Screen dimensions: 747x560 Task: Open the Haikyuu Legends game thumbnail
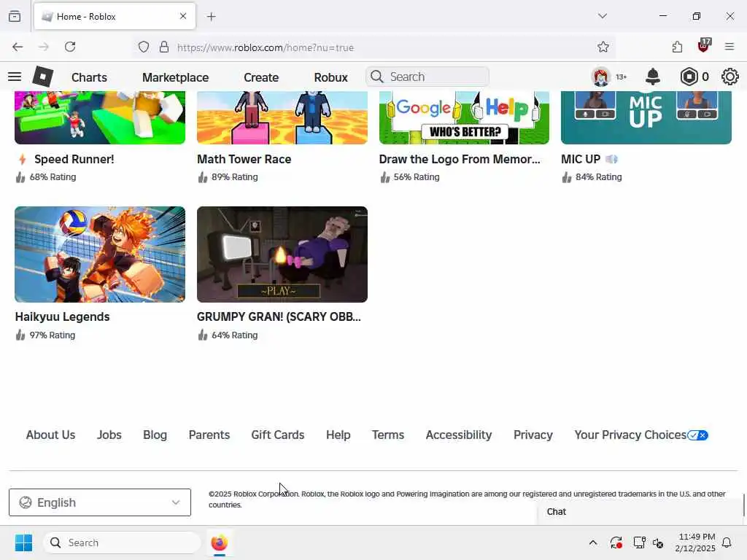click(100, 254)
